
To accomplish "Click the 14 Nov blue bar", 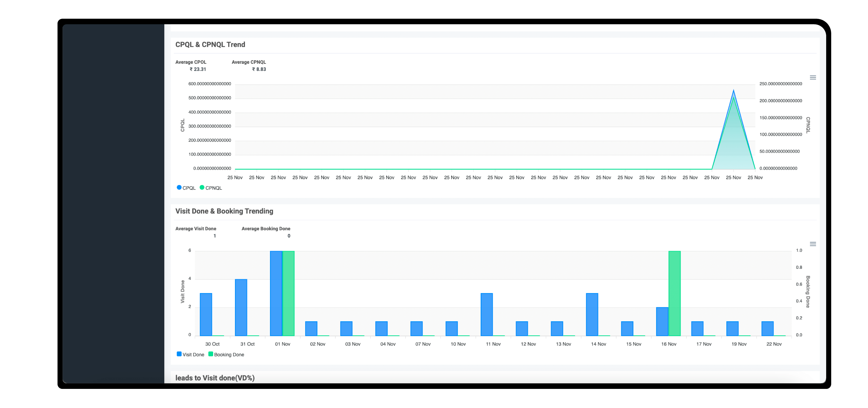I will [592, 315].
